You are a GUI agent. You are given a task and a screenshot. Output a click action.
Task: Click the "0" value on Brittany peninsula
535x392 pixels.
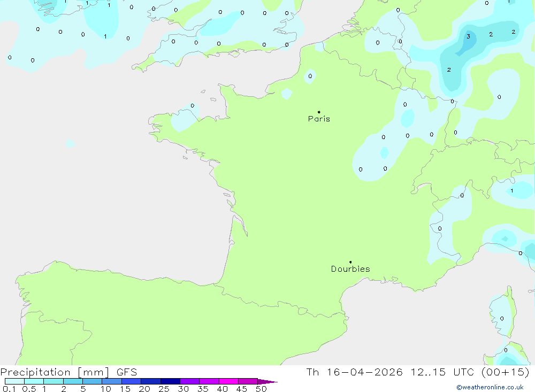click(x=193, y=106)
